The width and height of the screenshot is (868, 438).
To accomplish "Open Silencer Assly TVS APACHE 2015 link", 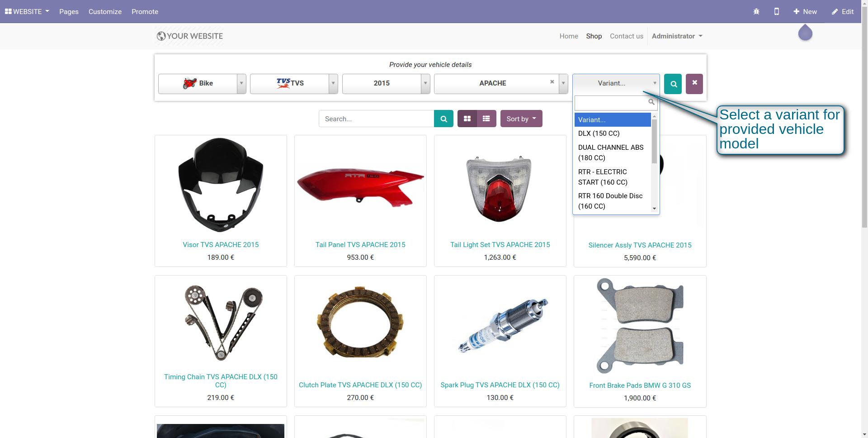I will [640, 245].
